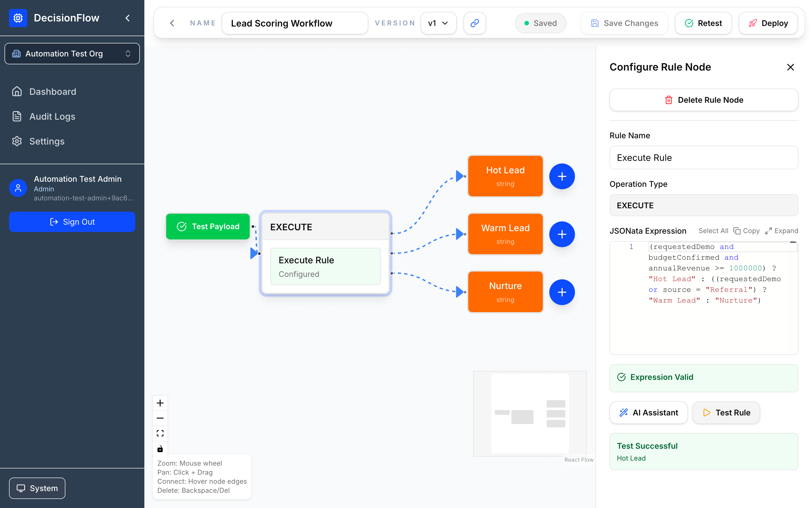Image resolution: width=812 pixels, height=508 pixels.
Task: Copy the JSONata expression
Action: (x=747, y=231)
